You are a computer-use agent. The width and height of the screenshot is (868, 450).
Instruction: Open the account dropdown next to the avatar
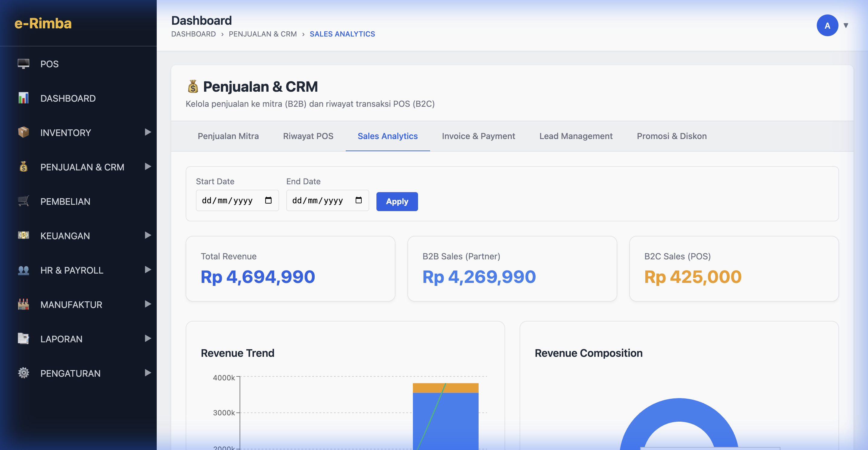(x=846, y=25)
